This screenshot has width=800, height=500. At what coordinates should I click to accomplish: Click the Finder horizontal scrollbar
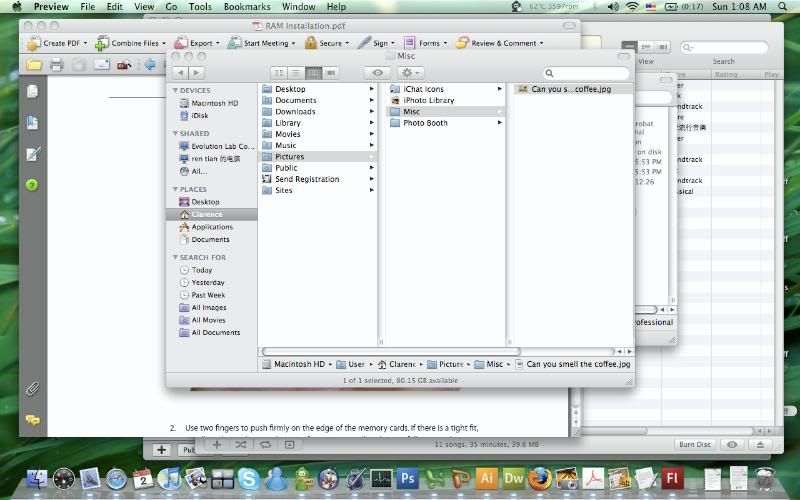pos(390,351)
